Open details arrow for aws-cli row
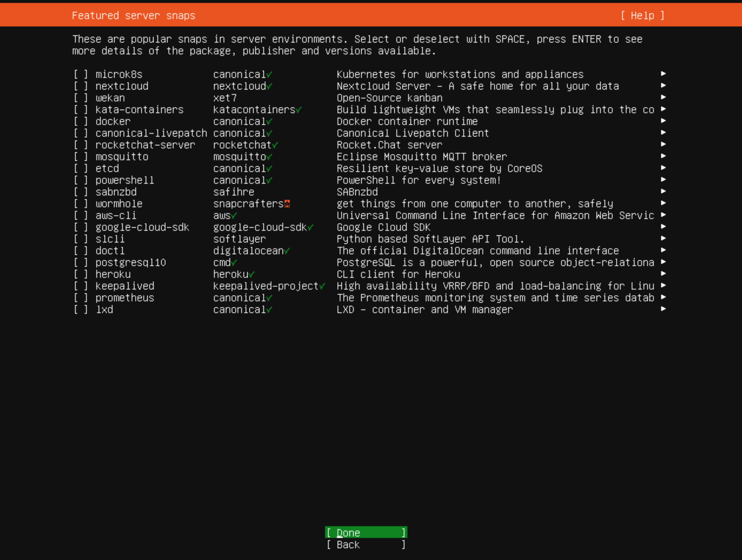 click(x=663, y=215)
